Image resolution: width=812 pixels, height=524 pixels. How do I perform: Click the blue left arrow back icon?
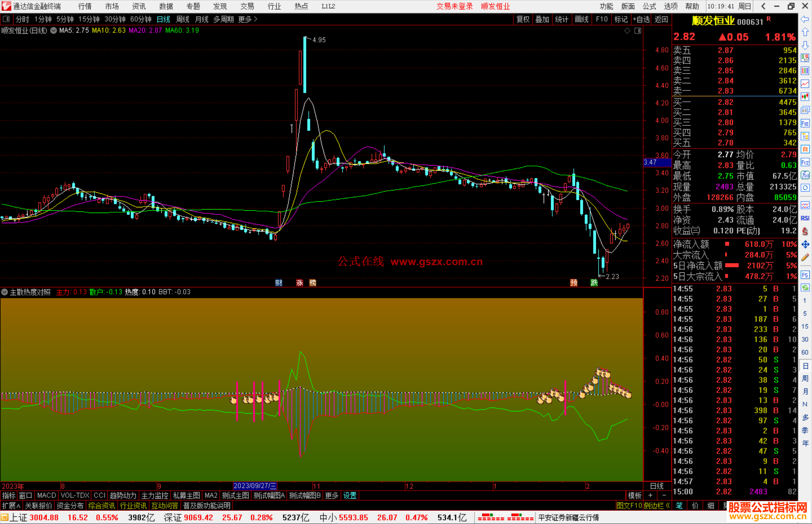click(x=805, y=19)
